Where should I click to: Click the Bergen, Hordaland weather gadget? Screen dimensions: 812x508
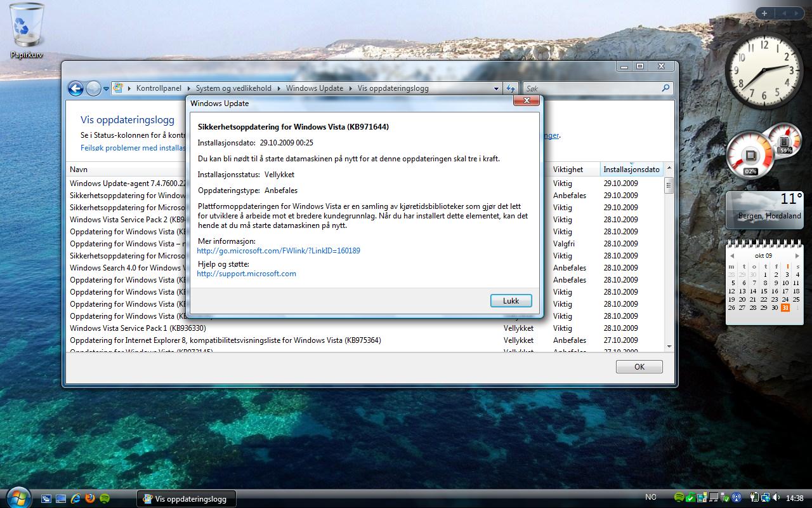(764, 211)
